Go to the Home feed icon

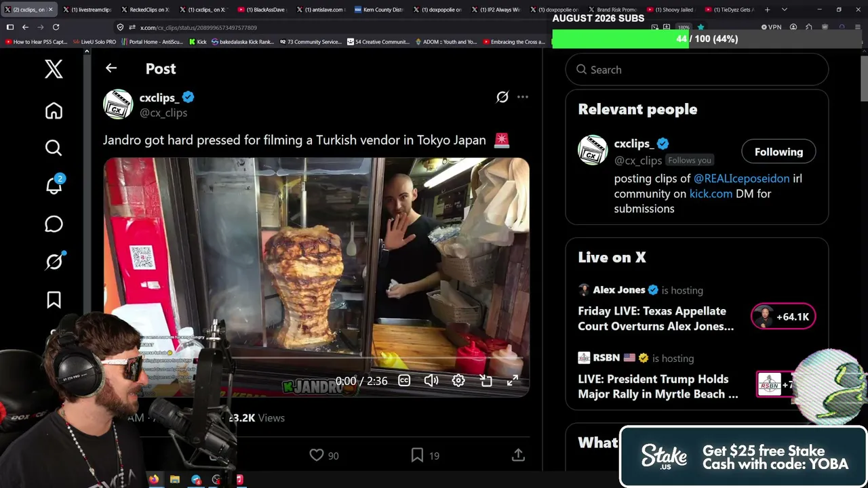point(54,110)
